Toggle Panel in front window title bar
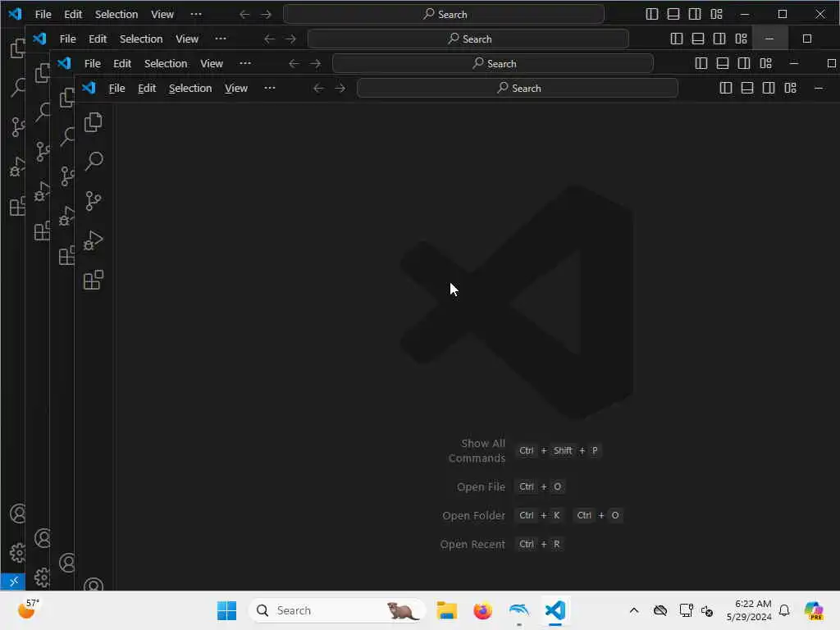This screenshot has height=630, width=840. [x=747, y=88]
